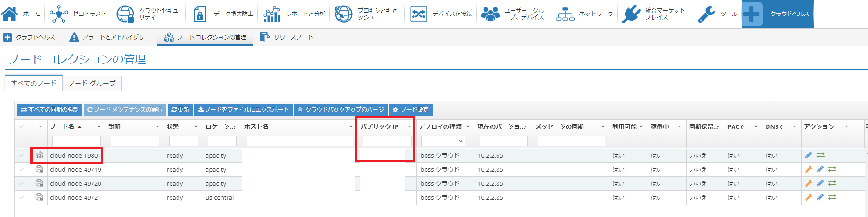This screenshot has width=868, height=217.
Task: Open the ツール wrench icon
Action: point(706,14)
